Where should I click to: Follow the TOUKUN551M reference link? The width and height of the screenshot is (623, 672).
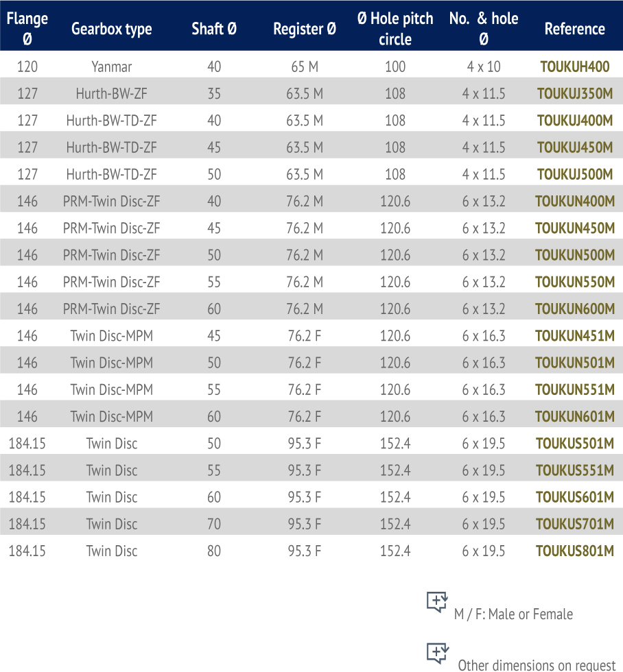point(574,389)
